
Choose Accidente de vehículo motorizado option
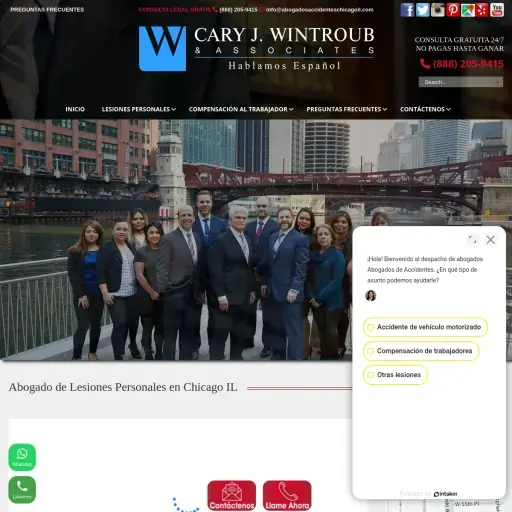(x=425, y=327)
